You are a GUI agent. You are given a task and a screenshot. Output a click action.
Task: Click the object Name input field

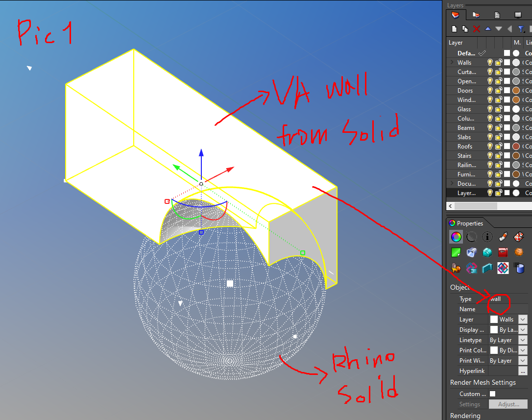tap(508, 309)
